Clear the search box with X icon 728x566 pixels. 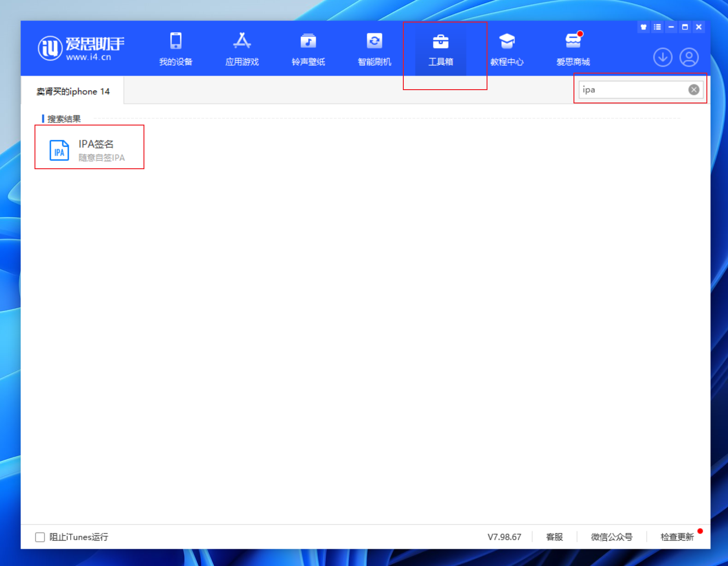pyautogui.click(x=694, y=90)
